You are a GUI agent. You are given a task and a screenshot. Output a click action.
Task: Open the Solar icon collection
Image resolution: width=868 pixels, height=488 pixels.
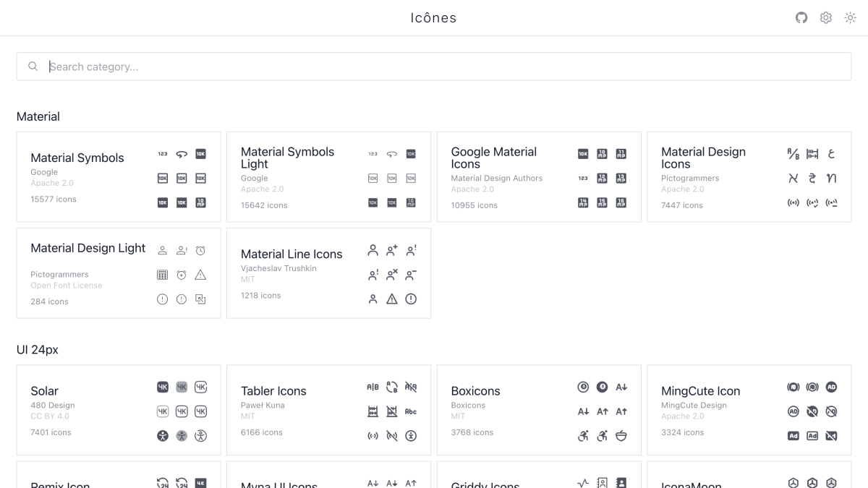click(x=119, y=410)
